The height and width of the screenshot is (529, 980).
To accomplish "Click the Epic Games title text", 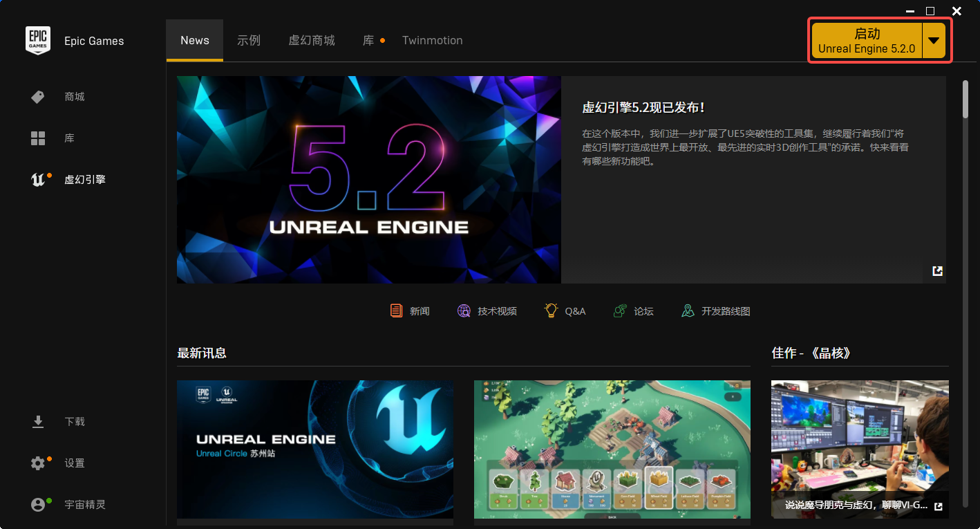I will coord(94,41).
